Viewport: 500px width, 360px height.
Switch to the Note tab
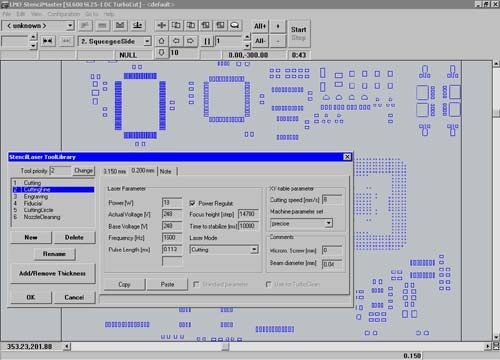[165, 171]
